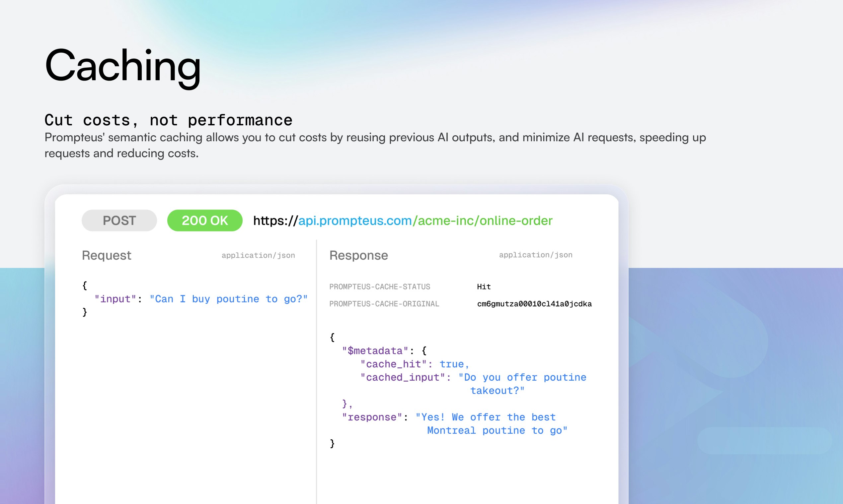Click the Caching page title
843x504 pixels.
123,66
